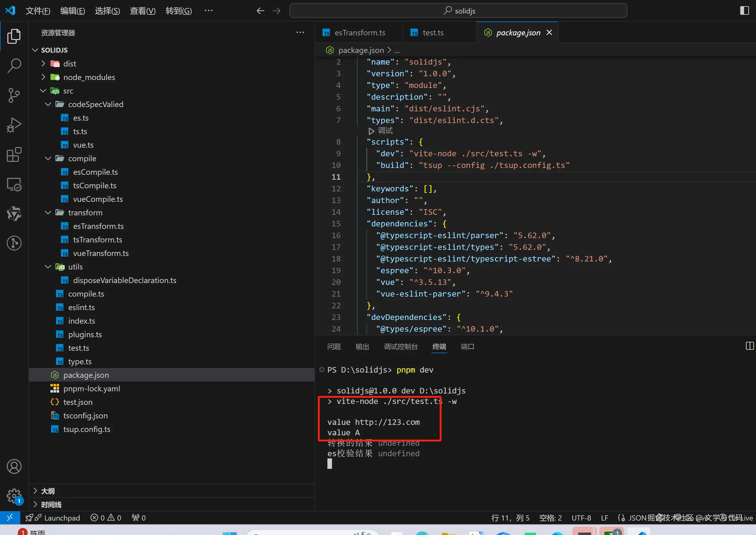Click the Accounts icon in activity bar
Viewport: 756px width, 535px height.
[x=14, y=466]
